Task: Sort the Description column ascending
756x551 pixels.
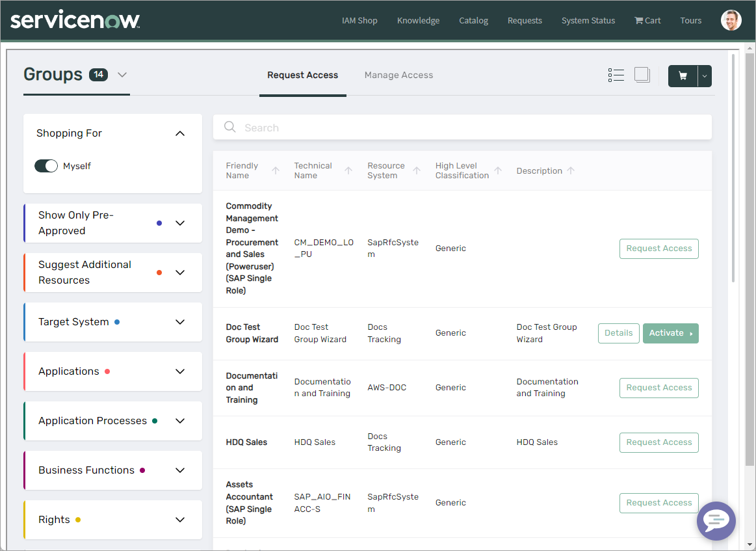Action: coord(571,170)
